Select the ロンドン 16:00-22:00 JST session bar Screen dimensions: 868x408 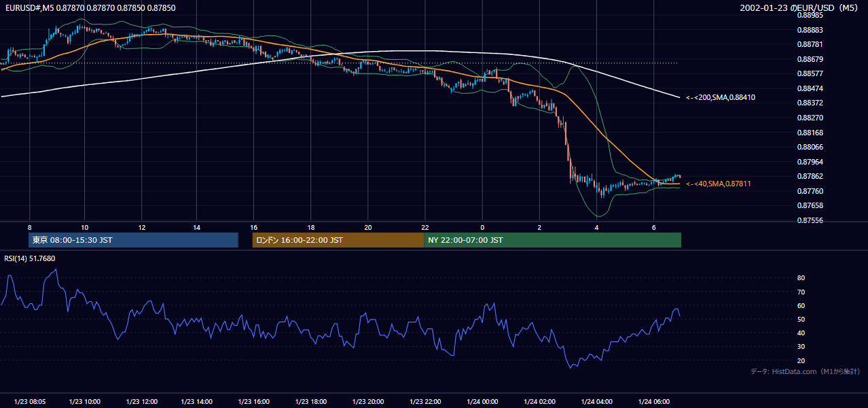(x=338, y=240)
